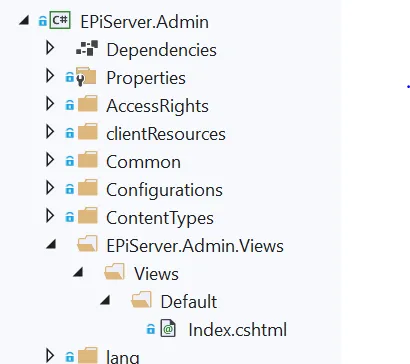This screenshot has width=410, height=364.
Task: Click the Default open folder icon
Action: point(141,300)
